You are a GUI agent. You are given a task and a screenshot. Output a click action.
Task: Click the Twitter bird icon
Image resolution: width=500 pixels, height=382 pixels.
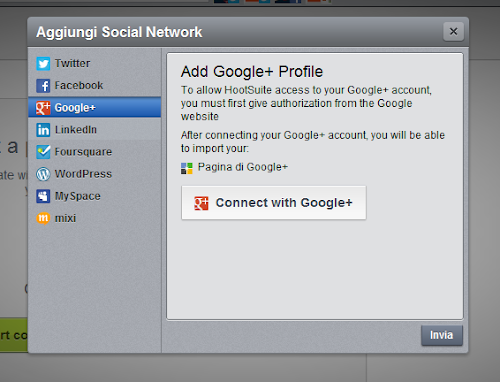(x=43, y=63)
